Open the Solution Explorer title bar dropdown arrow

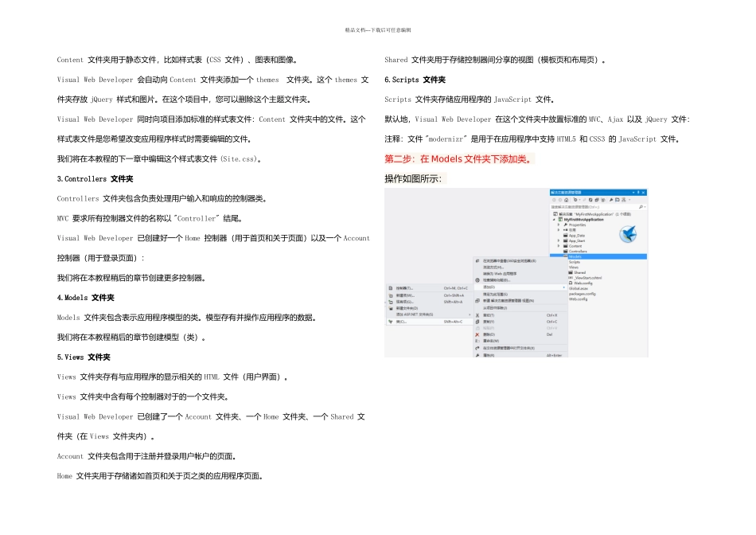(633, 193)
